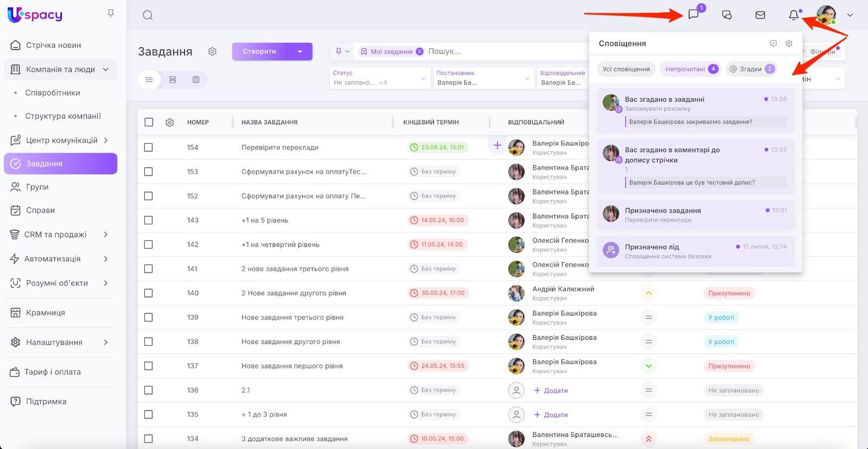Screen dimensions: 868x449
Task: Click the plus icon in row 154
Action: [x=497, y=145]
